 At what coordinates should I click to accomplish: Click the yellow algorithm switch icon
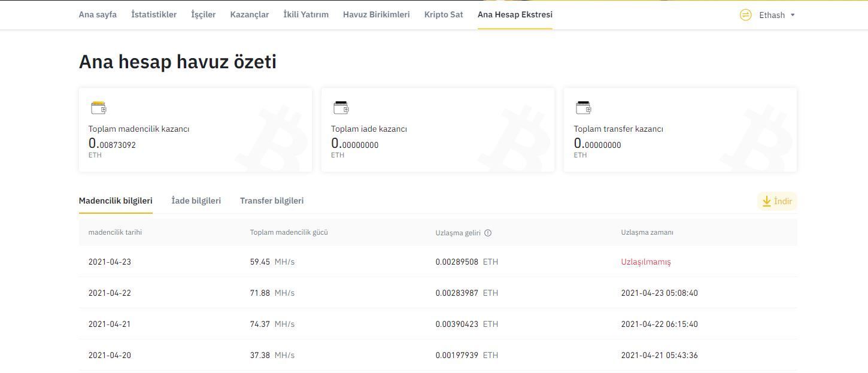coord(745,15)
